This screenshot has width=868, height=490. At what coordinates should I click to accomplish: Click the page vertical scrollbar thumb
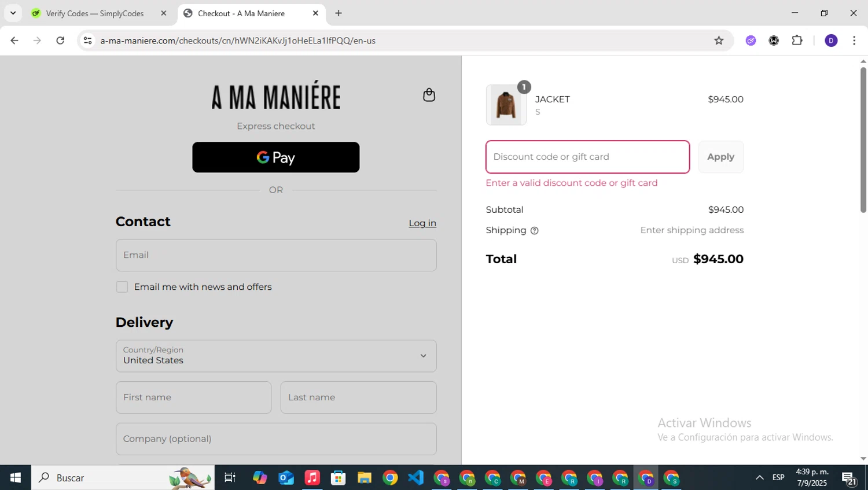863,140
